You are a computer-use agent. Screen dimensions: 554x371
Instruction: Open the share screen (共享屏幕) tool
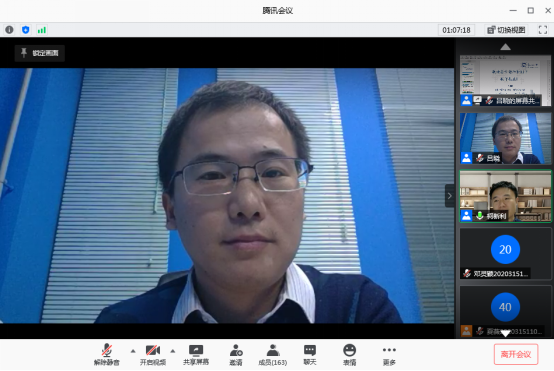196,355
